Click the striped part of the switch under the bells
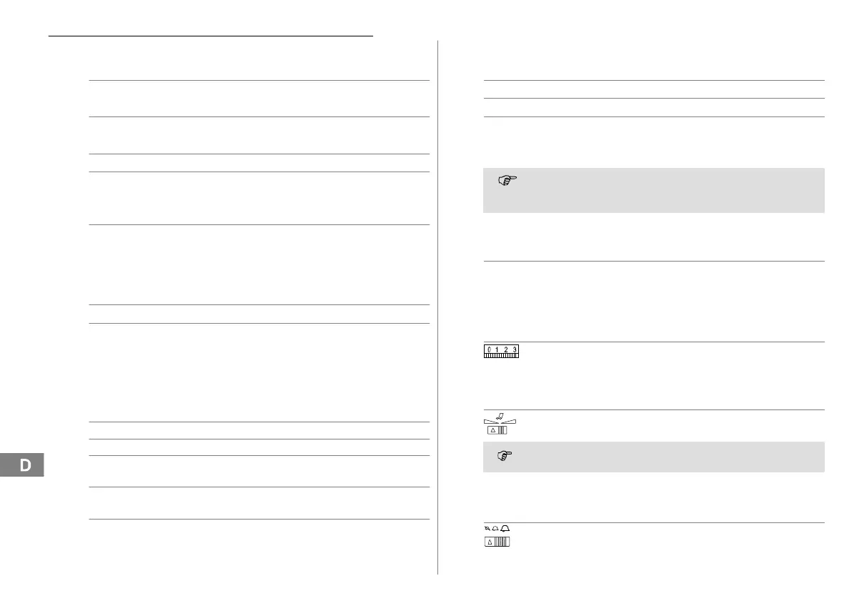The image size is (867, 616). 503,542
